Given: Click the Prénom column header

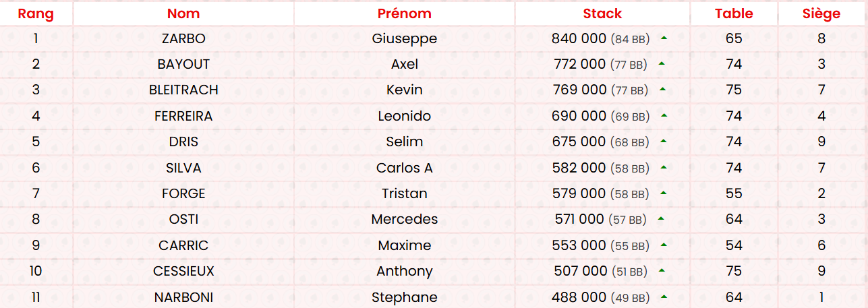Looking at the screenshot, I should click(405, 13).
